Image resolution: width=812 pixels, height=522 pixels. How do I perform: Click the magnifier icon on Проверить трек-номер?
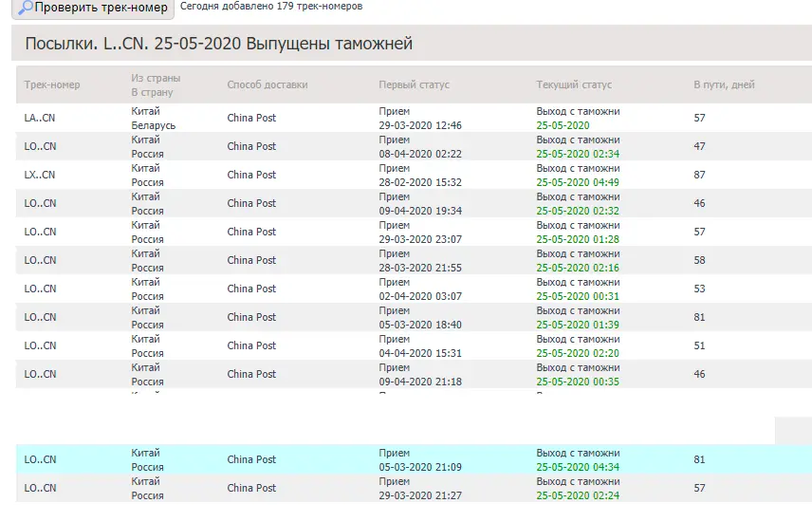pyautogui.click(x=26, y=8)
